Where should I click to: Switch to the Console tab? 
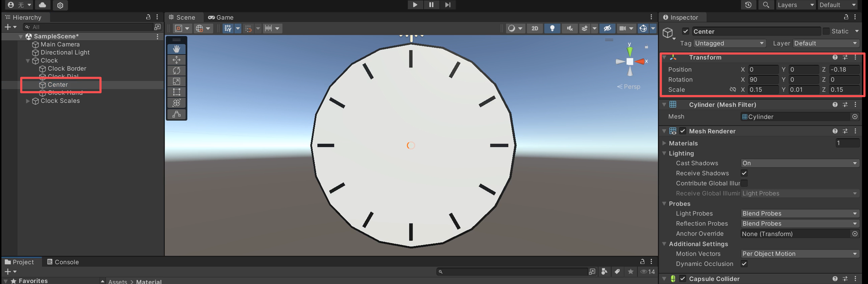pos(63,262)
